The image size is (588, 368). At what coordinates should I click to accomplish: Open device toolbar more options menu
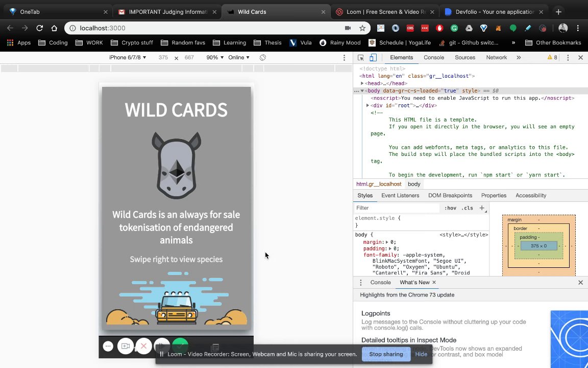click(x=344, y=57)
